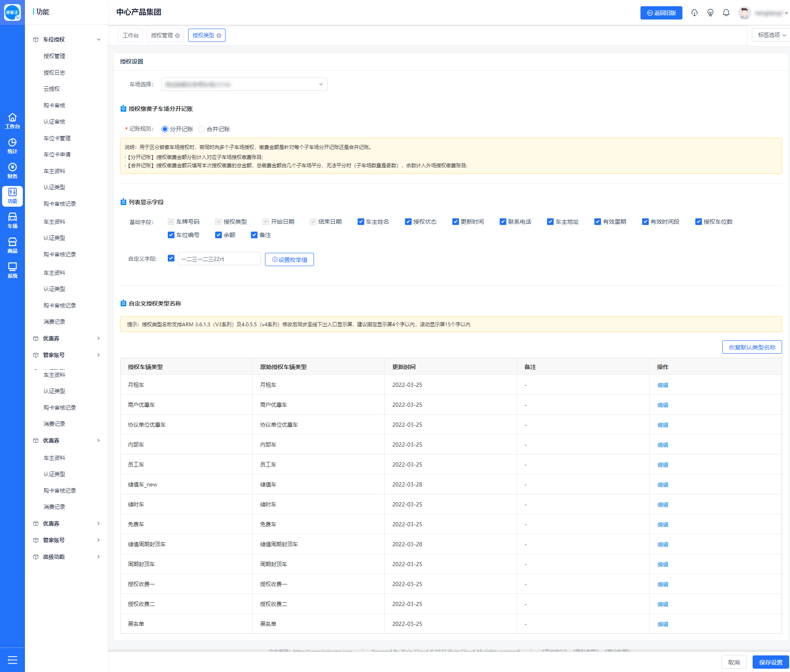Open the 工作台 home icon in sidebar

pyautogui.click(x=12, y=121)
